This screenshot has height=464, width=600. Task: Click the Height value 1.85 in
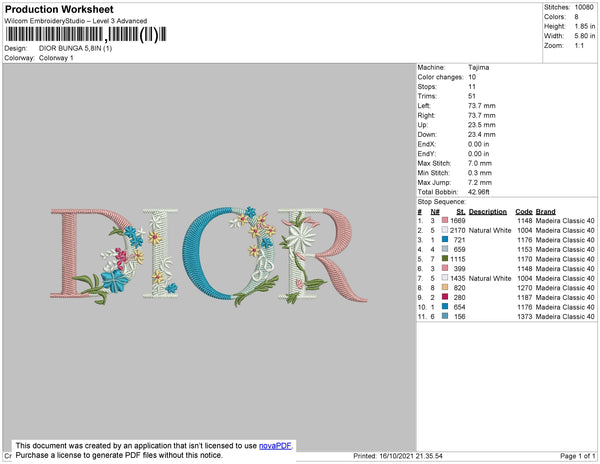coord(585,26)
